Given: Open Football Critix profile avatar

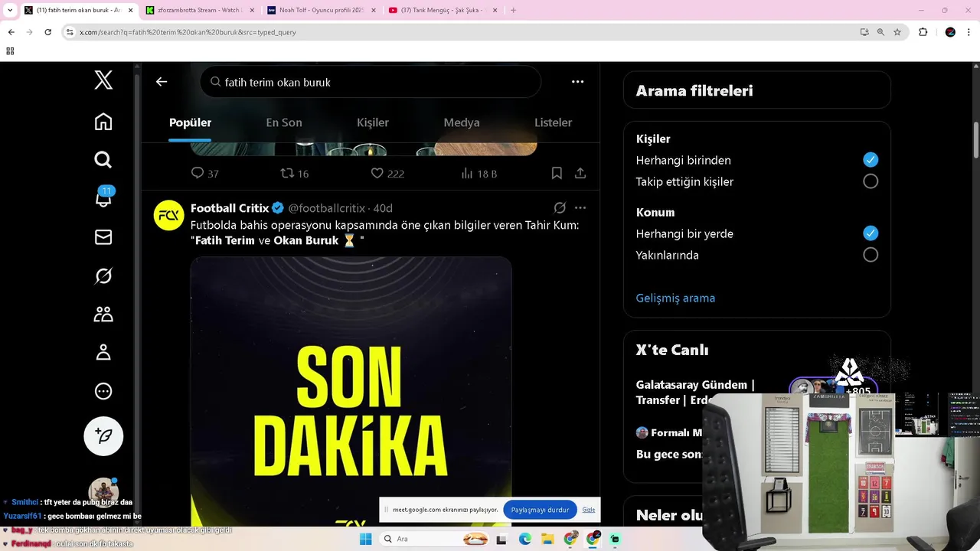Looking at the screenshot, I should [x=169, y=216].
